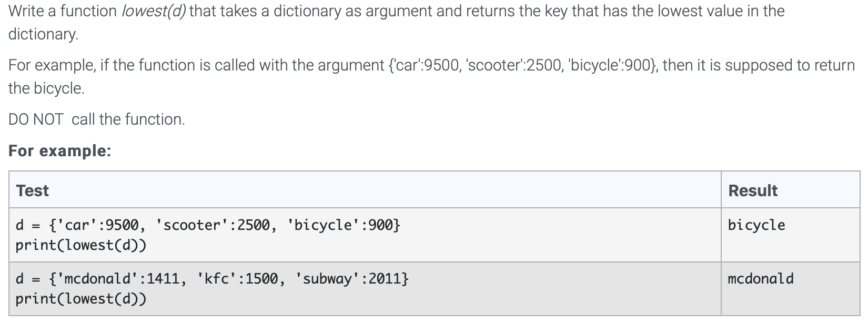Click the 'the bicycle.' text line
This screenshot has width=868, height=323.
pos(46,88)
